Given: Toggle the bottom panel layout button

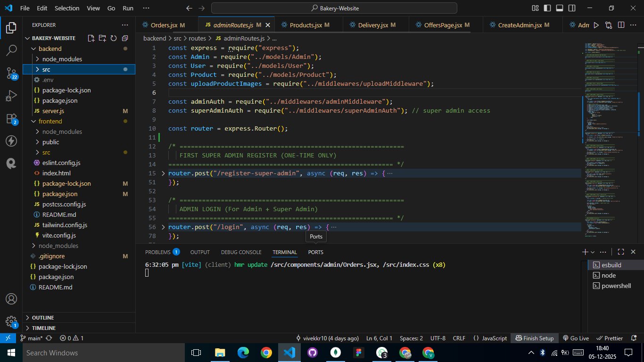Looking at the screenshot, I should click(560, 8).
